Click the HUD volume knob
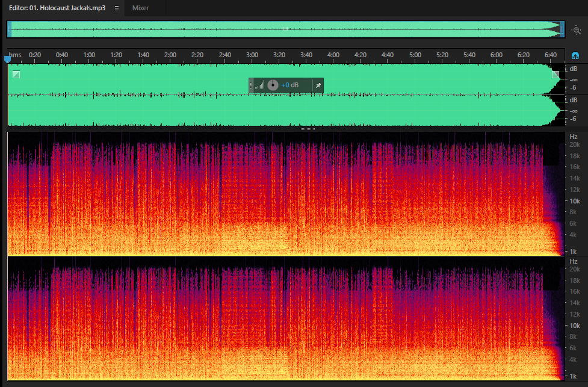This screenshot has width=588, height=387. [x=273, y=85]
